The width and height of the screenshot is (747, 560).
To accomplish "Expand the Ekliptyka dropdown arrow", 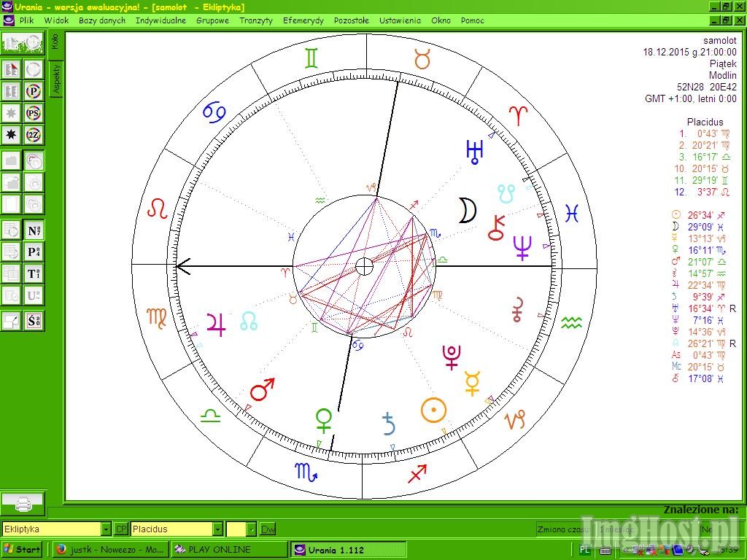I will click(106, 529).
